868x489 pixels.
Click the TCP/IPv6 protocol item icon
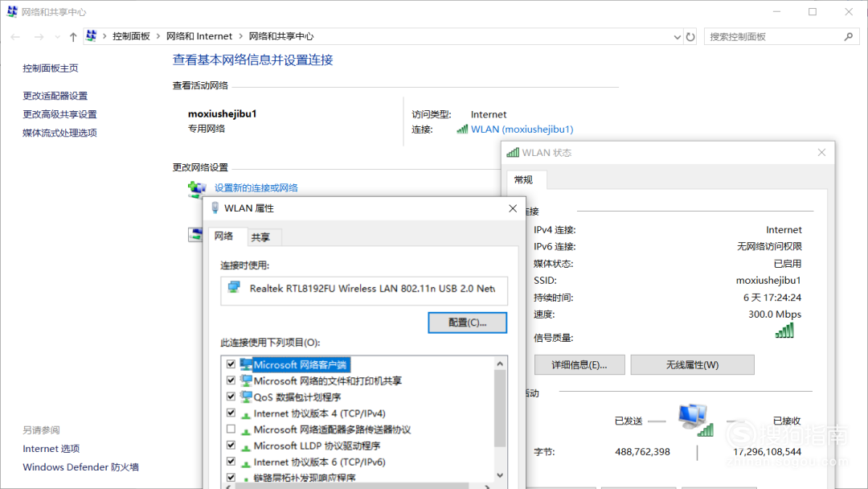(x=246, y=462)
